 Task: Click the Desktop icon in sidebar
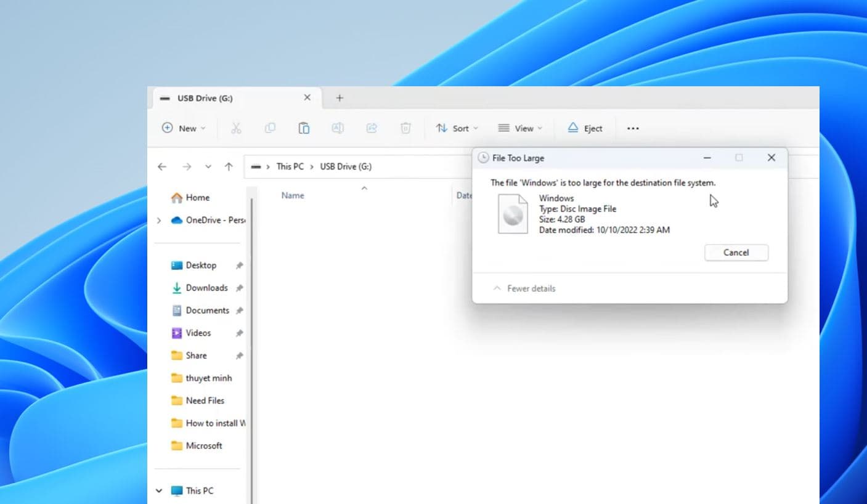pos(177,266)
